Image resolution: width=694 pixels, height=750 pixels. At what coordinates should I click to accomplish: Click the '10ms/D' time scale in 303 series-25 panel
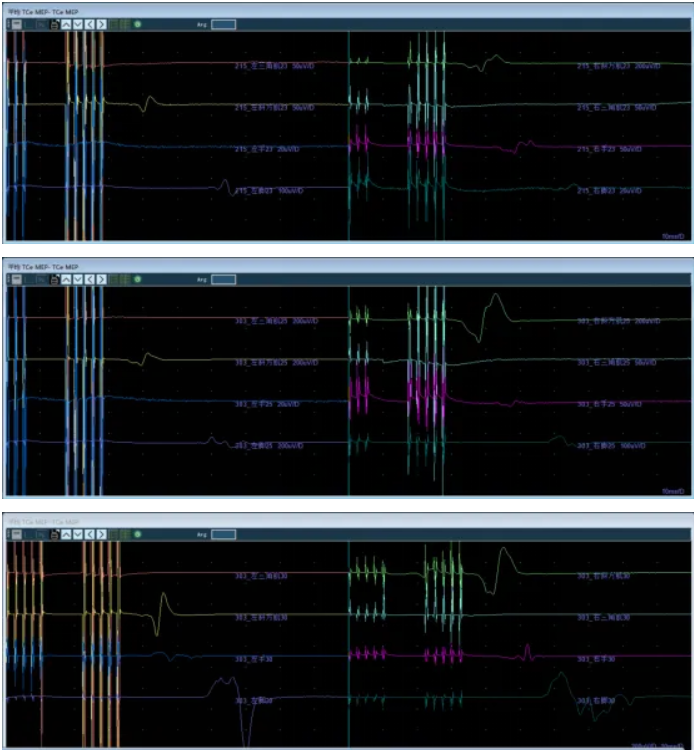672,491
